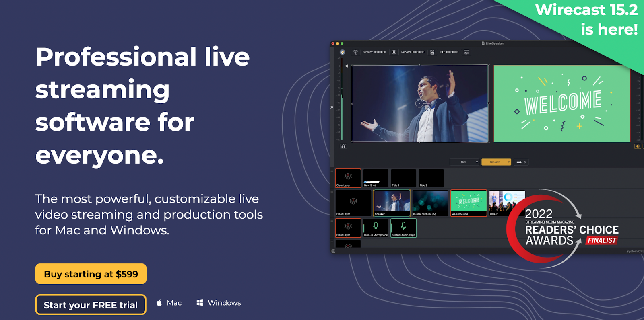
Task: Open the Cut transition dropdown
Action: pyautogui.click(x=464, y=162)
